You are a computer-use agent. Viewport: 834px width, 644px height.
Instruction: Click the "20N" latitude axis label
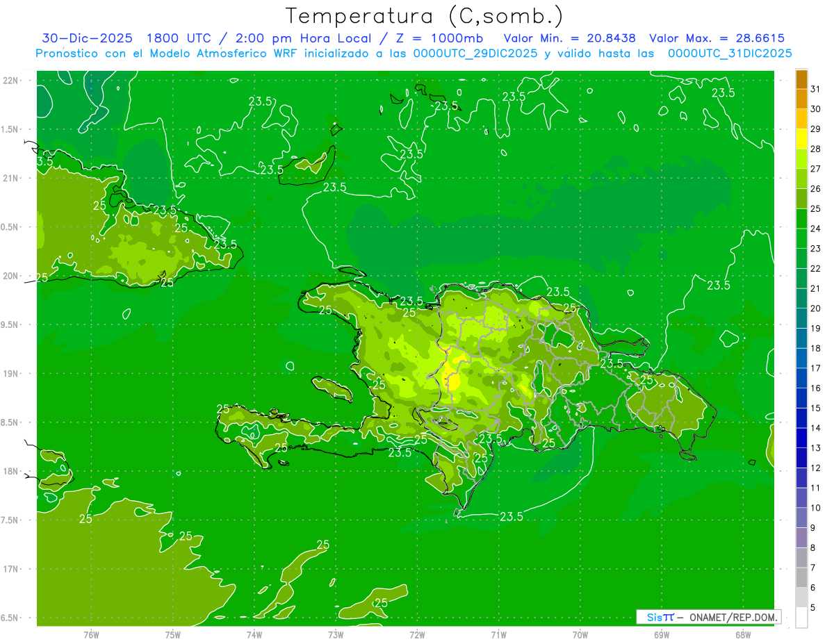click(10, 276)
